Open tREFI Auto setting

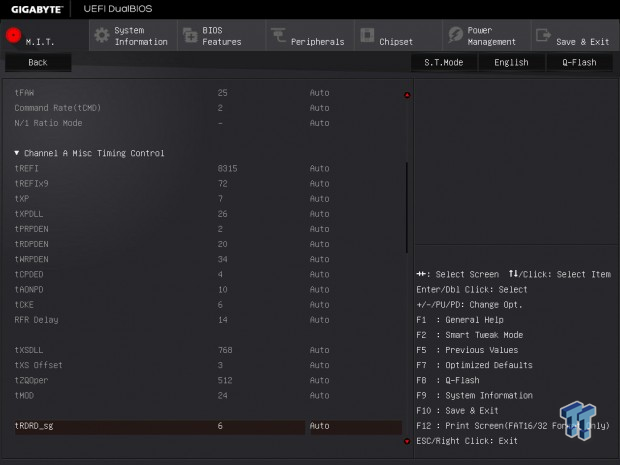319,168
